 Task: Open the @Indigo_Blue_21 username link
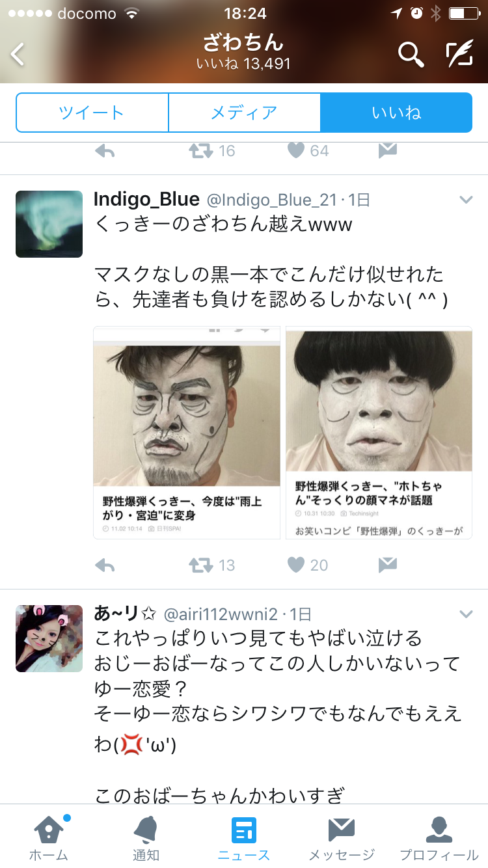click(x=272, y=200)
